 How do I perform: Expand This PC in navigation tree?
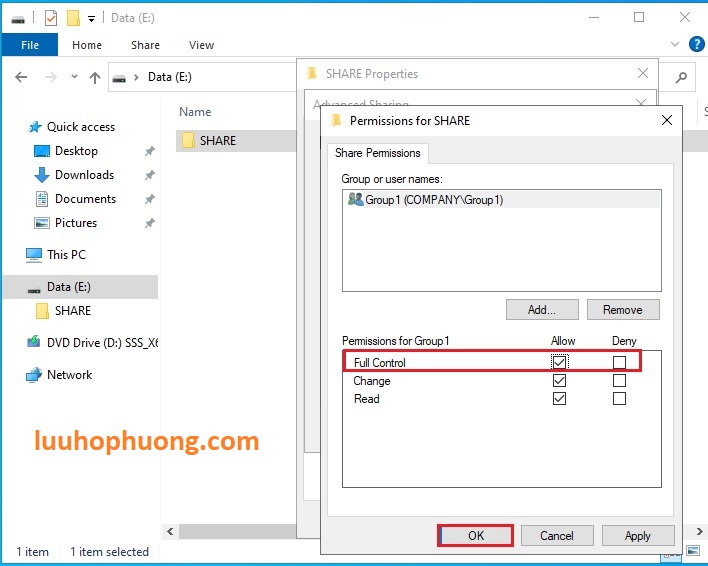point(34,255)
